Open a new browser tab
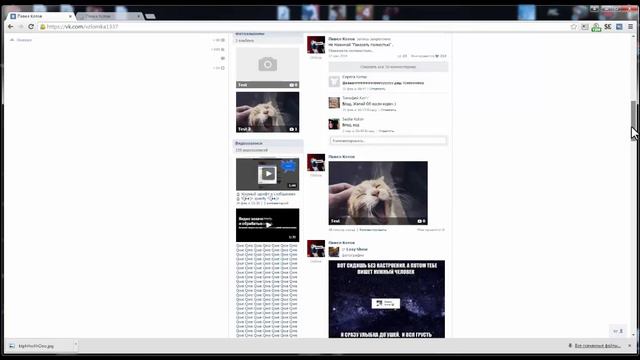Image resolution: width=640 pixels, height=360 pixels. 150,16
